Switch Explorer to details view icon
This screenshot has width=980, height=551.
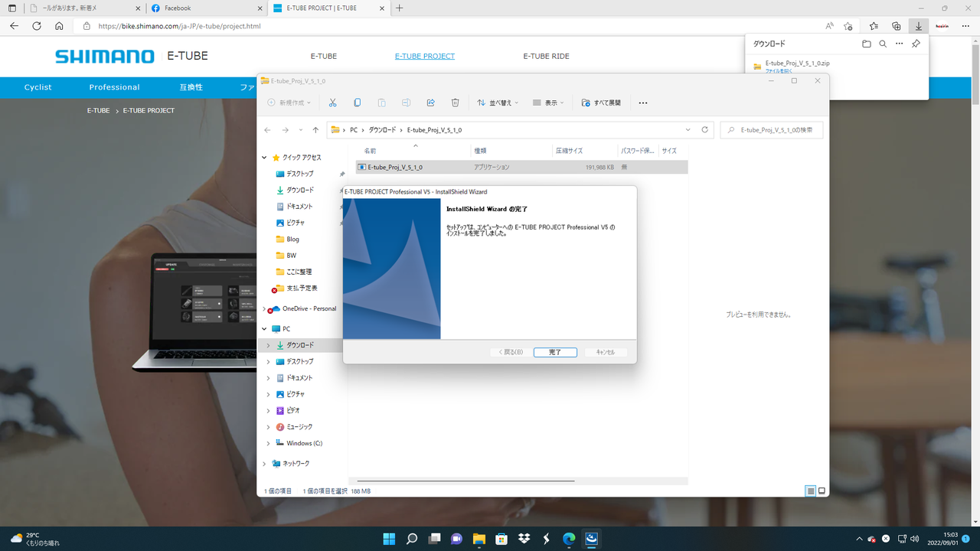click(810, 491)
